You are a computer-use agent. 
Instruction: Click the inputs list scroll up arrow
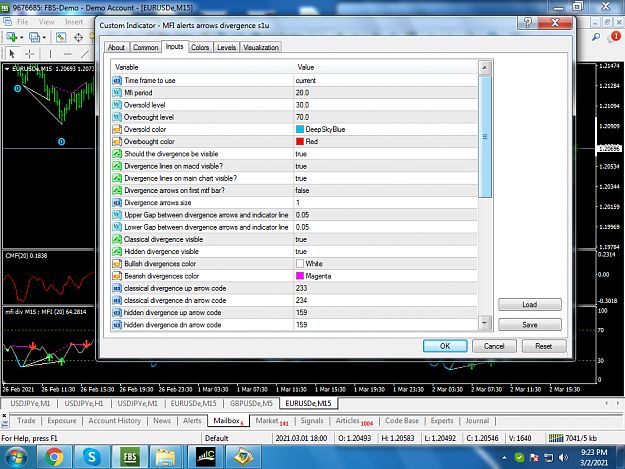[484, 67]
